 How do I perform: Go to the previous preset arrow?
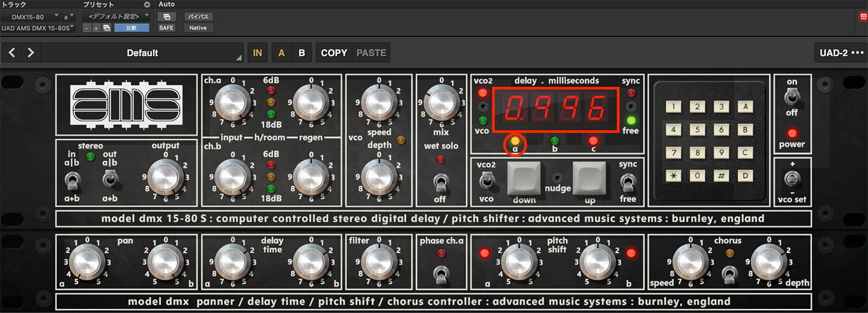pyautogui.click(x=12, y=53)
